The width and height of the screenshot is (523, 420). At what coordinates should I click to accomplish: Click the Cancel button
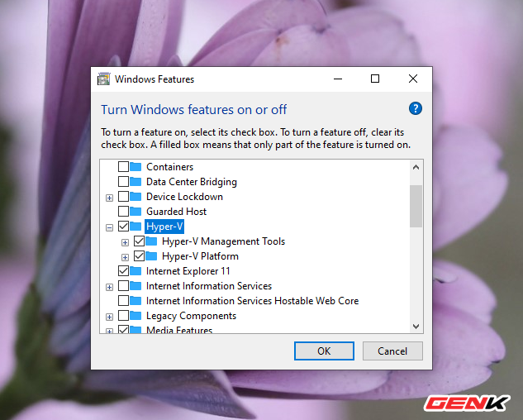[x=392, y=351]
